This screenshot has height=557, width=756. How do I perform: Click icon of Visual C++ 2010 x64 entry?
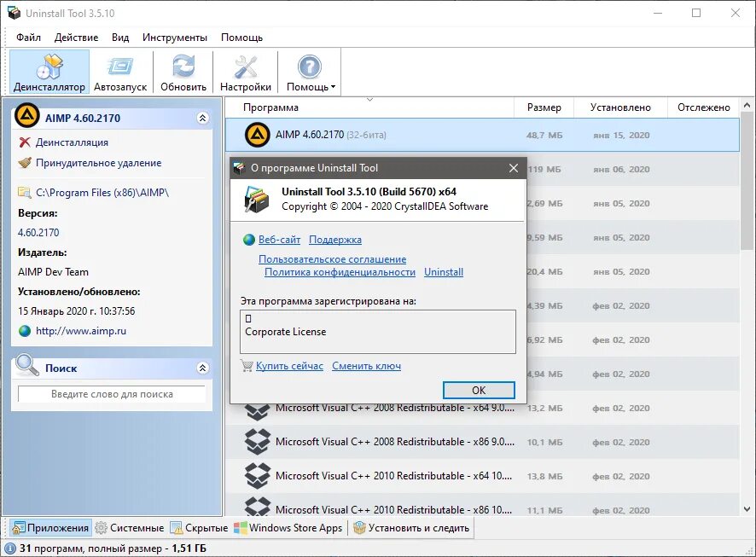(x=258, y=476)
